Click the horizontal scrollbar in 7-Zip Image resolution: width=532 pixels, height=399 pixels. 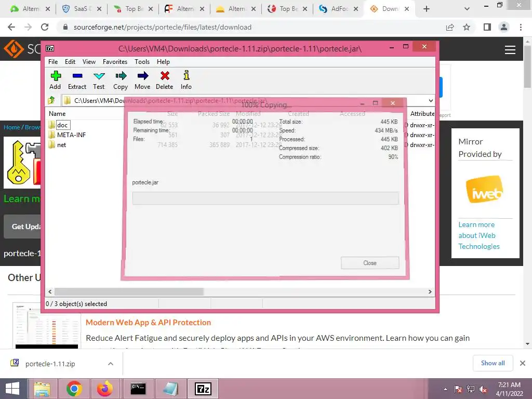(x=129, y=292)
